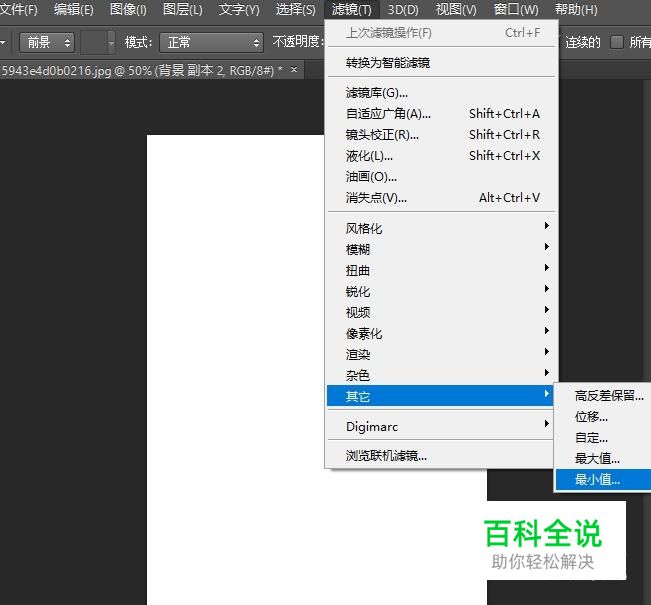Screen dimensions: 651x605
Task: Expand the 锐化 submenu
Action: pos(441,291)
